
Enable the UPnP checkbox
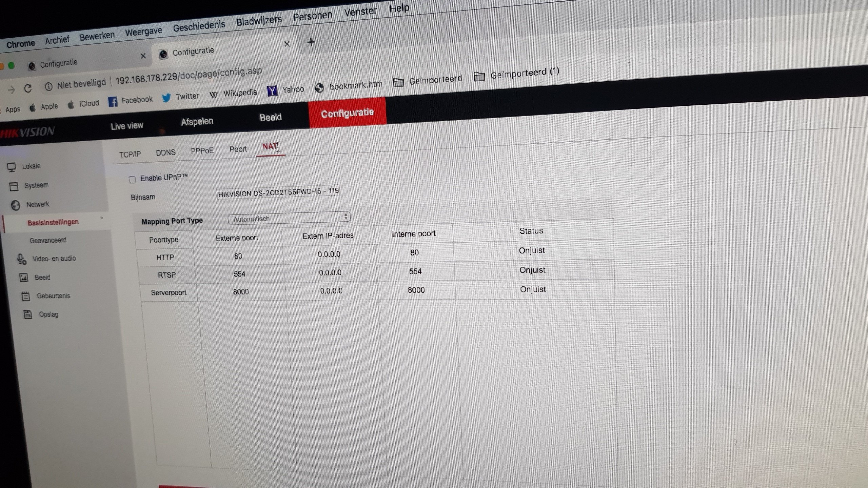point(133,180)
